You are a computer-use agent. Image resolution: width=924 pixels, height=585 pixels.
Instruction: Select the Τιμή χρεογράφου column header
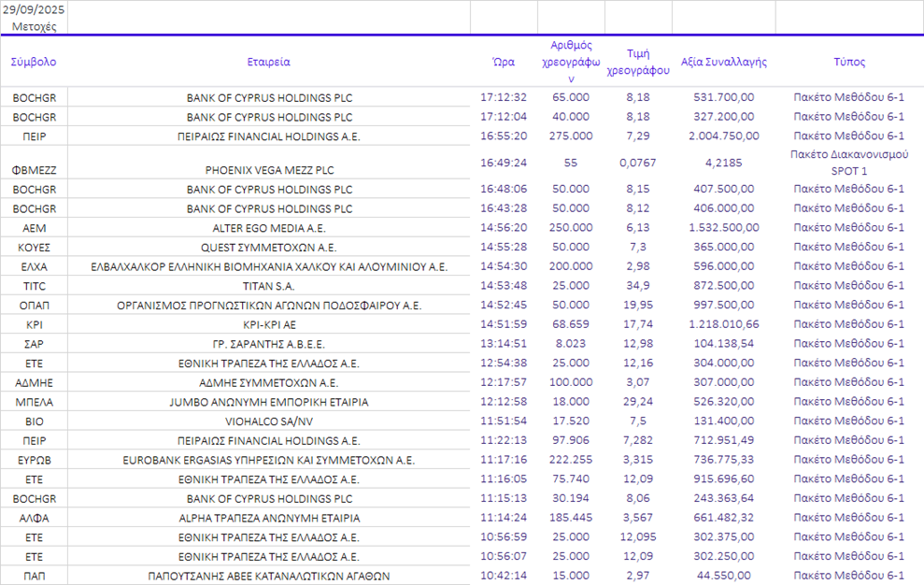pyautogui.click(x=638, y=62)
